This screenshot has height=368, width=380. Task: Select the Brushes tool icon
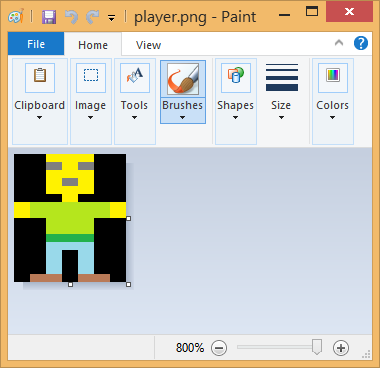click(x=183, y=79)
